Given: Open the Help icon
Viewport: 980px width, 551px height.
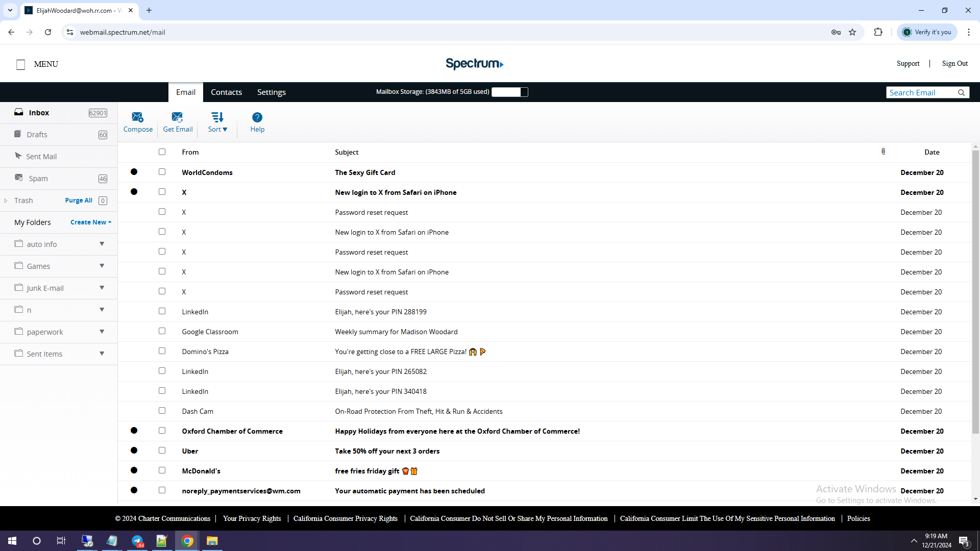Looking at the screenshot, I should coord(257,117).
